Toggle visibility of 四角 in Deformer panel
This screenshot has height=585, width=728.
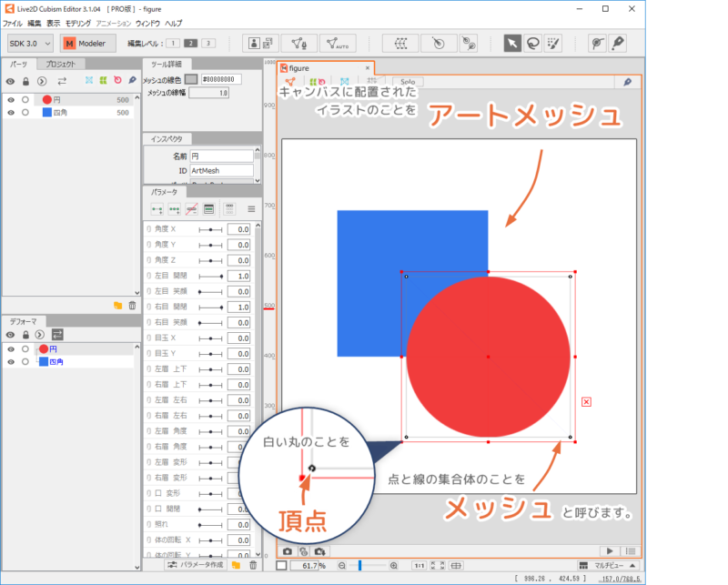point(11,362)
